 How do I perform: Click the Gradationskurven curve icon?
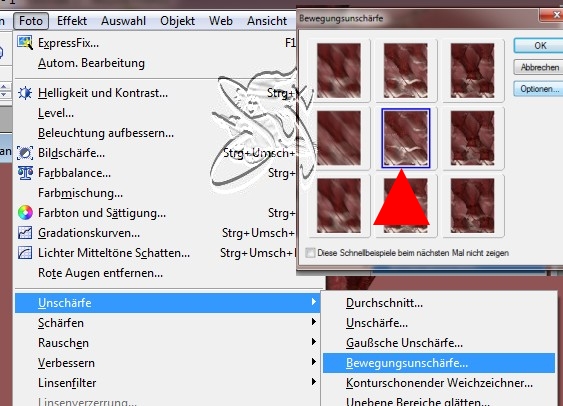pos(25,233)
